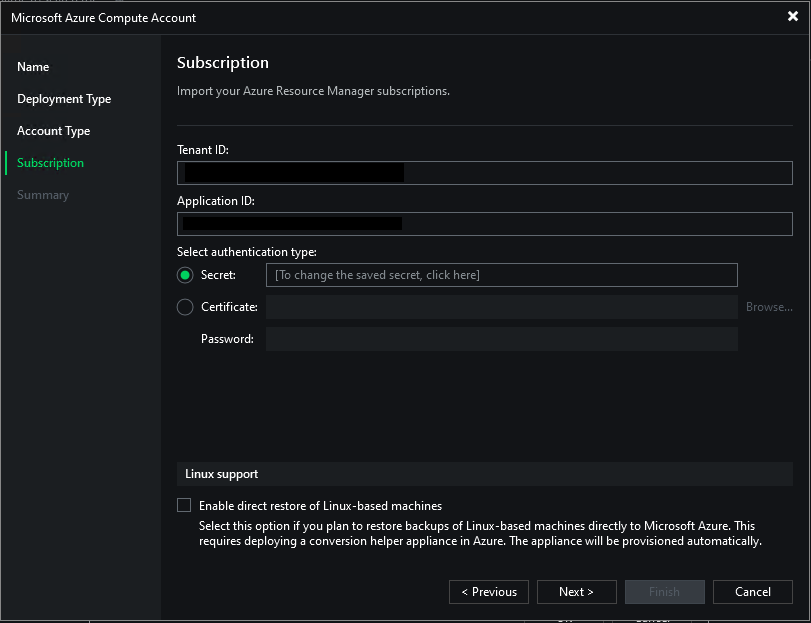The image size is (811, 623).
Task: Click the certificate Password field
Action: pos(501,339)
